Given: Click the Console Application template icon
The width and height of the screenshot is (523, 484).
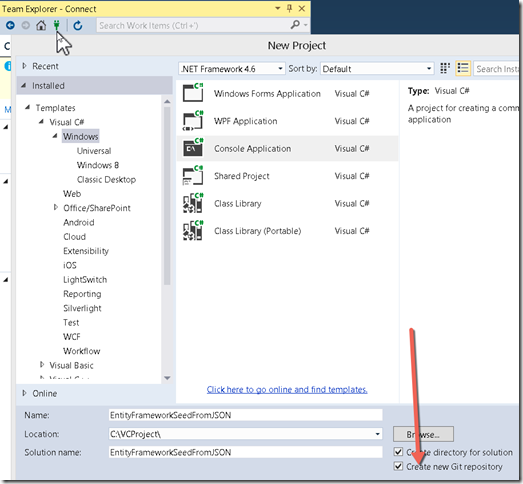Looking at the screenshot, I should [x=193, y=148].
